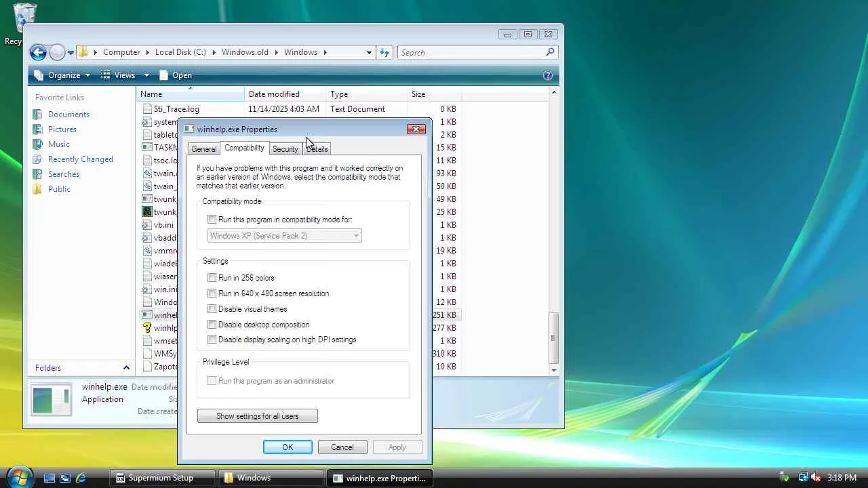Switch to Supermium Setup taskbar button

pos(163,478)
